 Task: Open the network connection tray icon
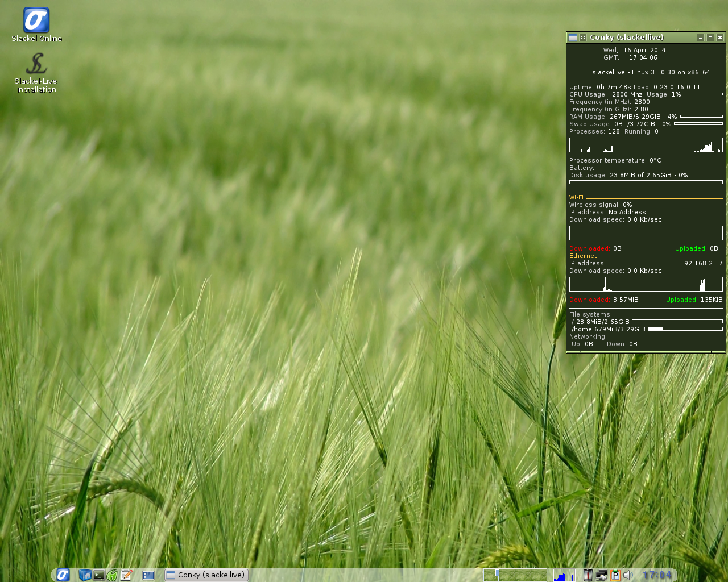(601, 575)
